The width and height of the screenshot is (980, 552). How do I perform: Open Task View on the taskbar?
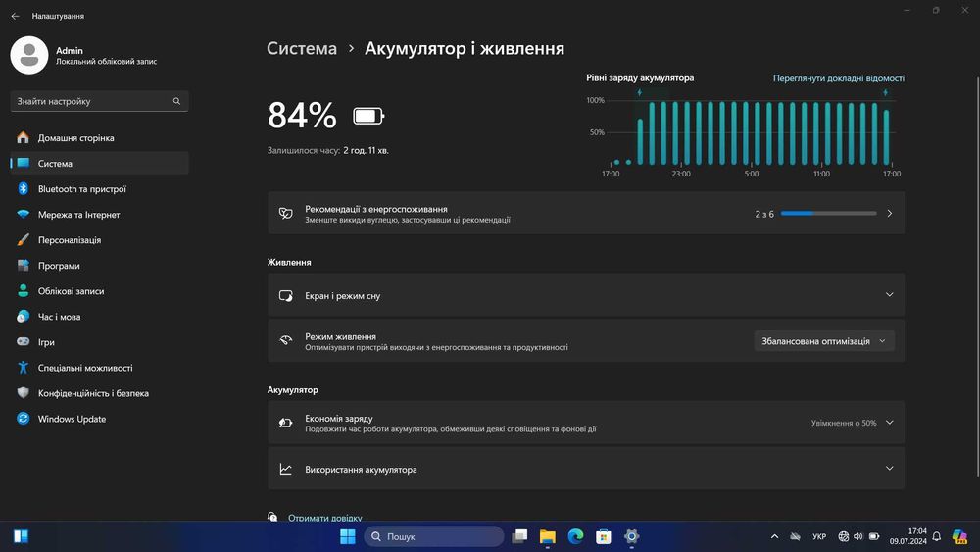pos(519,536)
